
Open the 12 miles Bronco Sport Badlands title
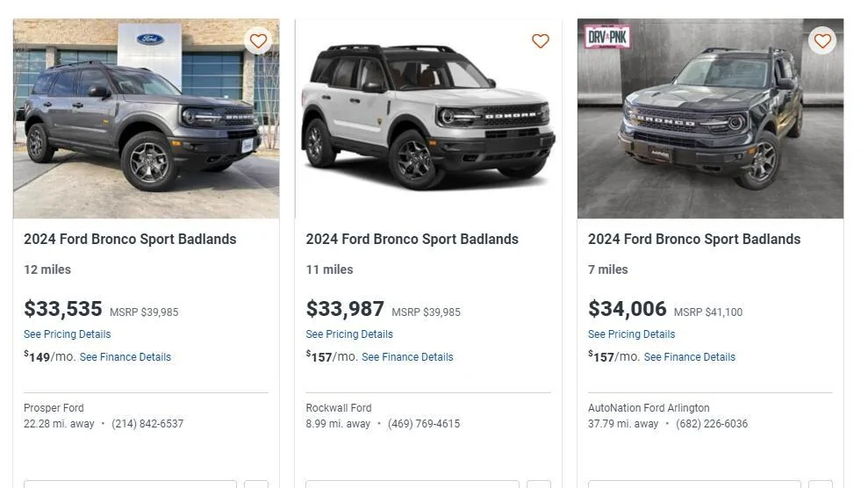(x=130, y=239)
